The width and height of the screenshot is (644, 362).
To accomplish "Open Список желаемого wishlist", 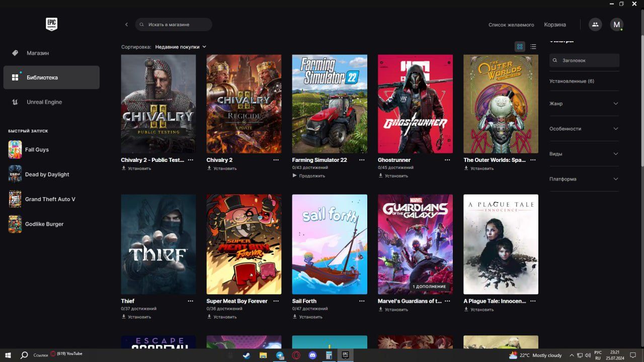I will click(511, 25).
